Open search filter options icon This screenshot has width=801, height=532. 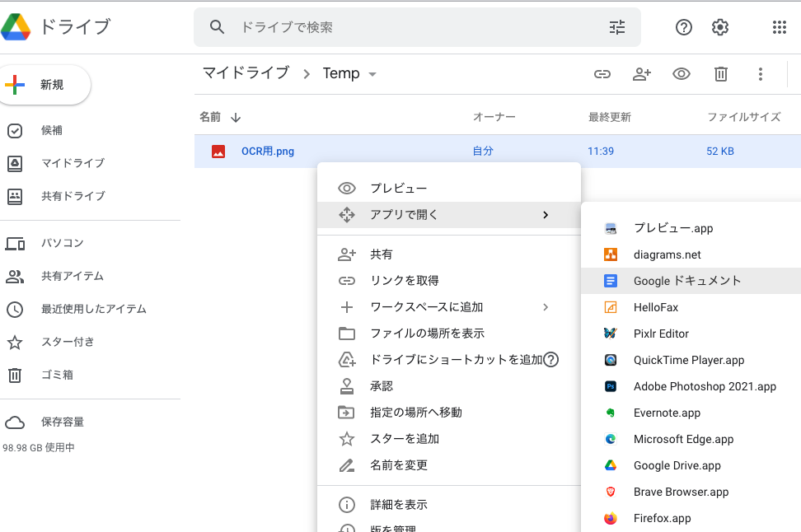coord(617,27)
